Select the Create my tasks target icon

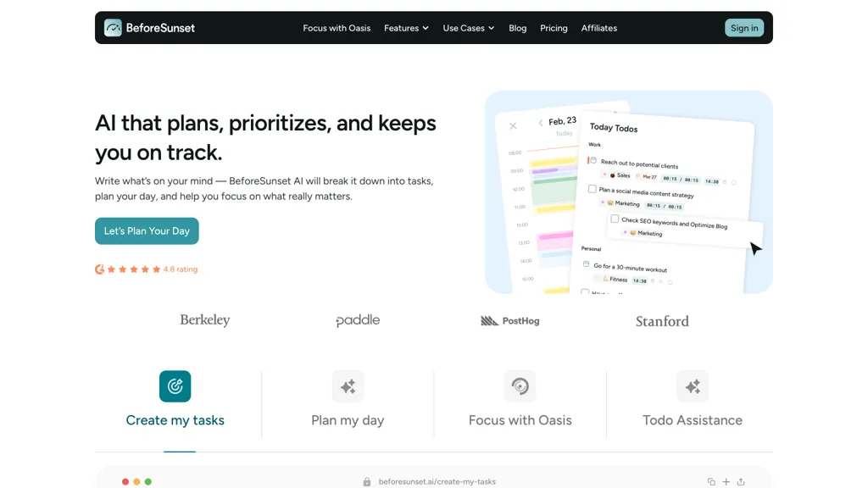[175, 386]
